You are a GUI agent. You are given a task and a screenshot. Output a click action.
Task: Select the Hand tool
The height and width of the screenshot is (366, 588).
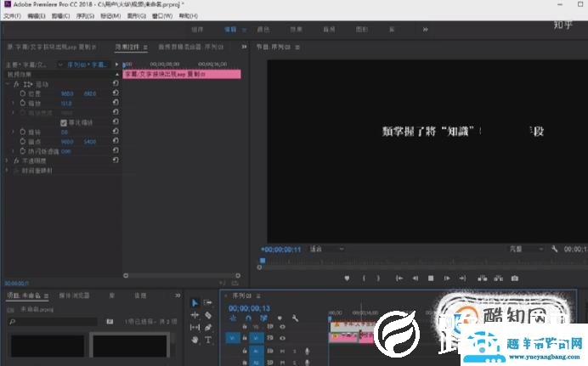point(195,340)
